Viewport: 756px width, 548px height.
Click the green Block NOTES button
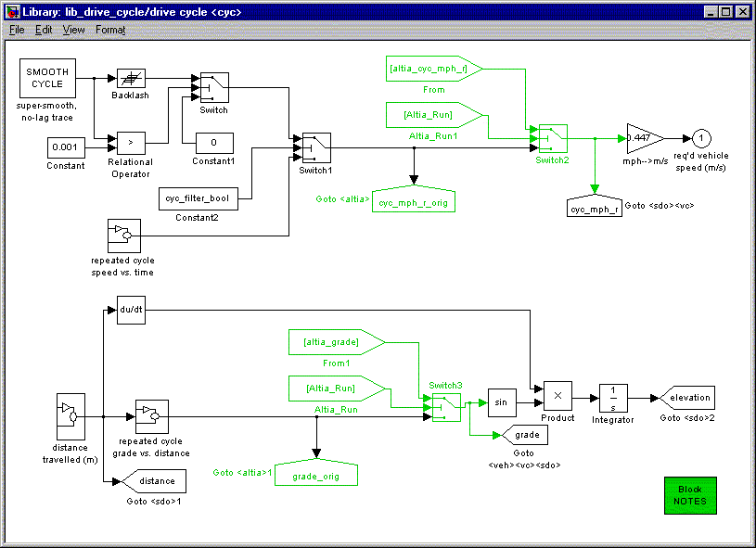click(x=690, y=495)
